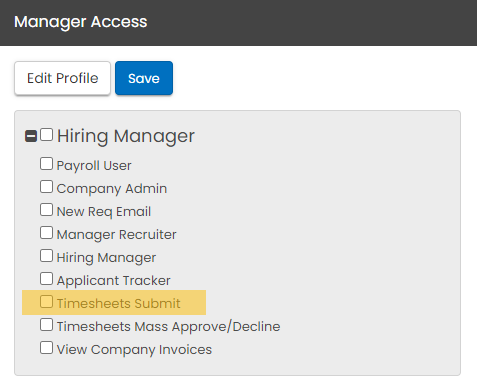Collapse the Hiring Manager group tree
The height and width of the screenshot is (390, 477).
(31, 136)
